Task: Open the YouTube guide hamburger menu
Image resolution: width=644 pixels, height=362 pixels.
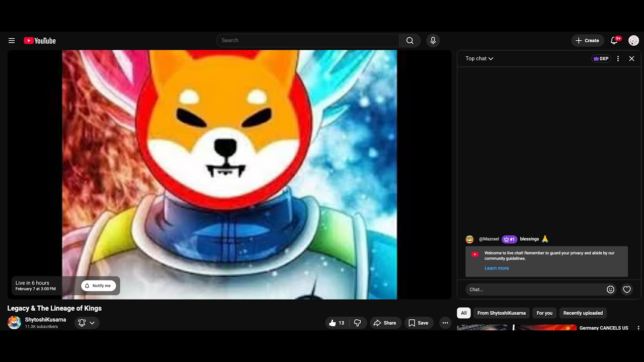Action: [x=12, y=41]
